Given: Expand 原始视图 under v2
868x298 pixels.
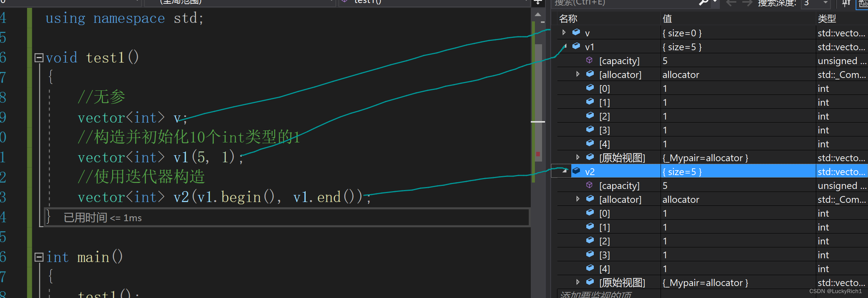Looking at the screenshot, I should point(578,282).
